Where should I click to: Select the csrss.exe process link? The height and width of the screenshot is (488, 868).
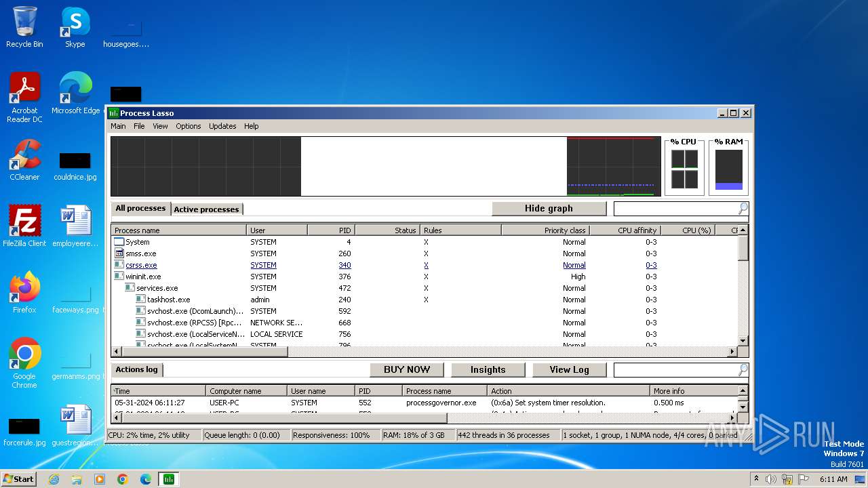point(141,265)
